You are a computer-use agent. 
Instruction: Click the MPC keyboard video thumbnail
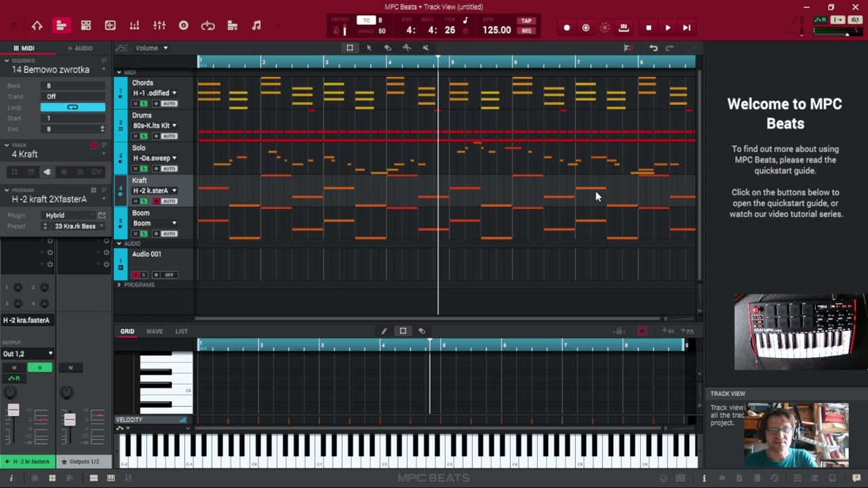800,332
